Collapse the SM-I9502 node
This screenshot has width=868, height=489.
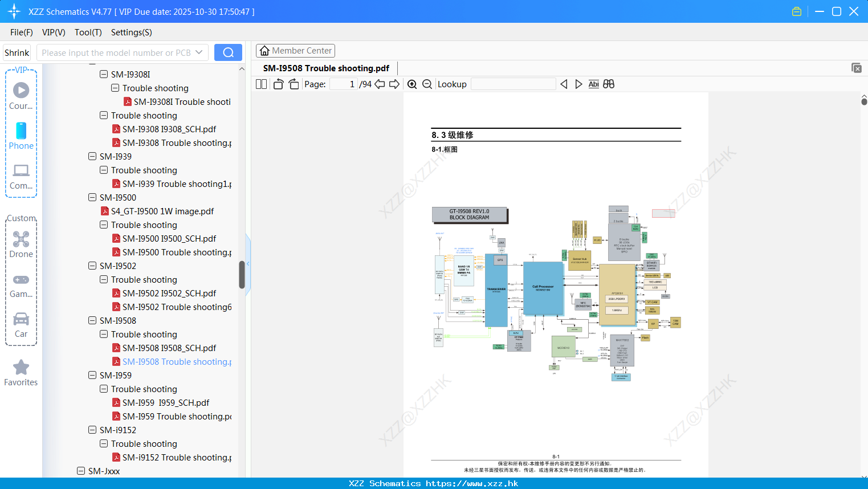click(x=92, y=266)
